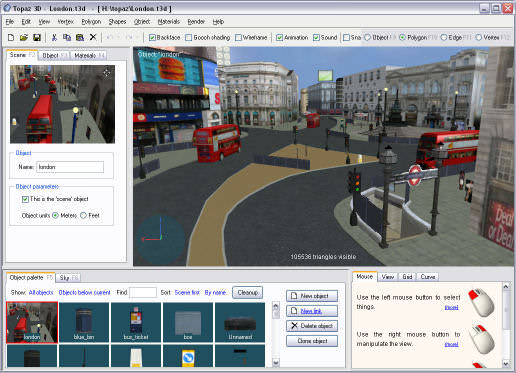Image resolution: width=516 pixels, height=373 pixels.
Task: Switch to the Materials tab
Action: [x=89, y=55]
